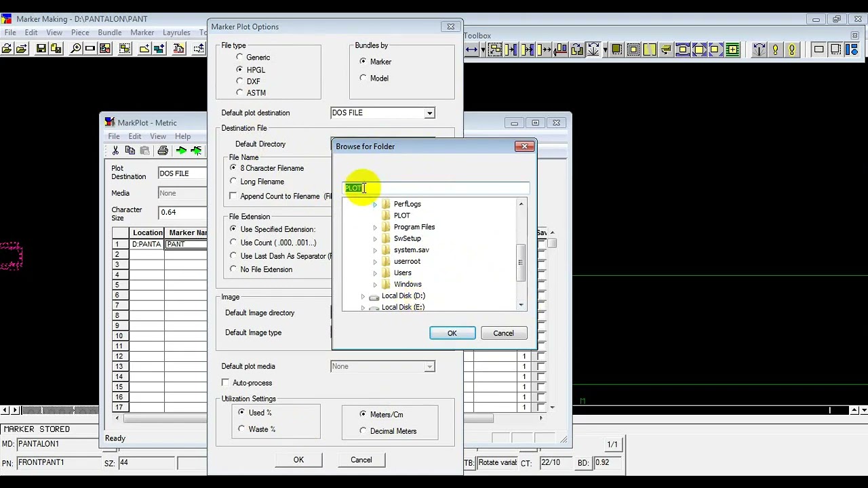Image resolution: width=868 pixels, height=488 pixels.
Task: Open the Layrules menu in Marker Making
Action: [x=176, y=33]
